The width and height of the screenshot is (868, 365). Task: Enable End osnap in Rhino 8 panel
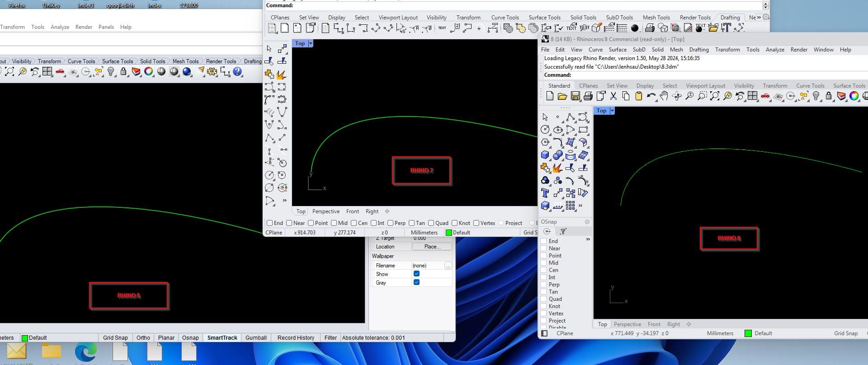point(544,241)
